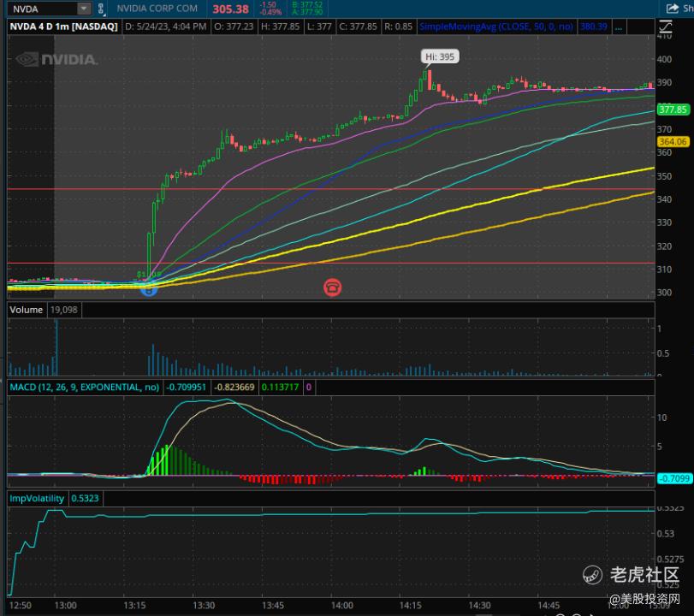Click the date D: 5/24/23, 4:04 PM

[166, 27]
